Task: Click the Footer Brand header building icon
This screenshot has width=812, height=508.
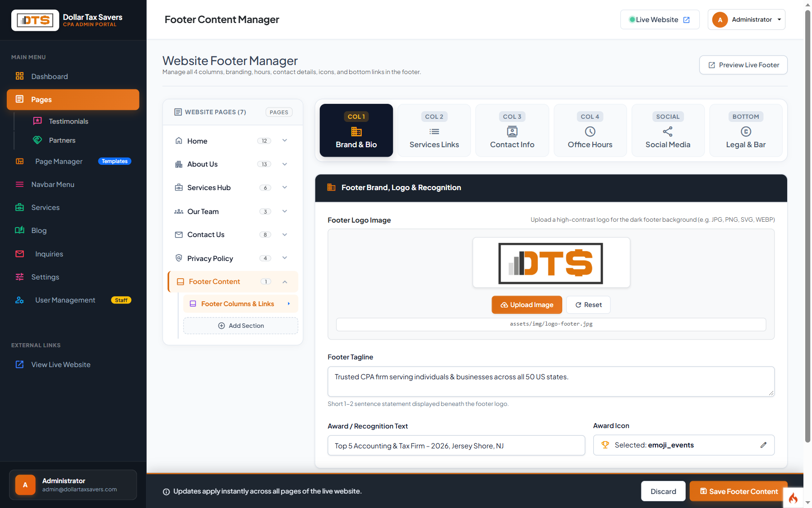Action: coord(331,187)
